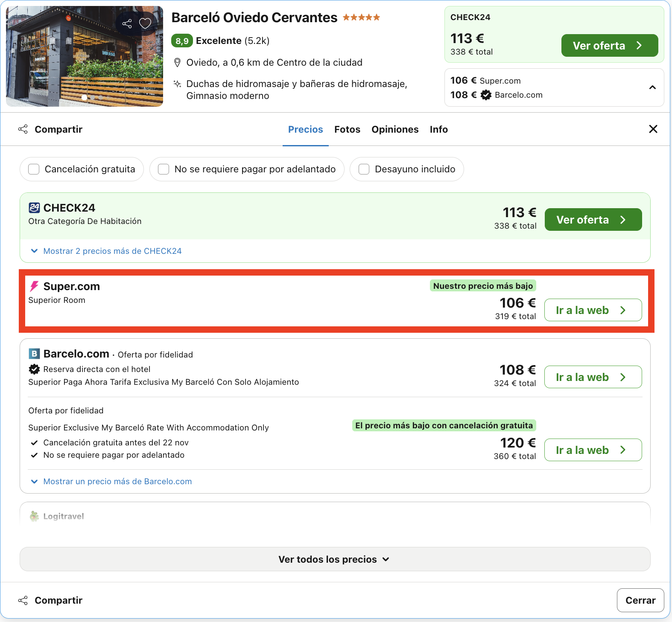Open the hotel photo thumbnail
The height and width of the screenshot is (622, 672).
[x=85, y=56]
